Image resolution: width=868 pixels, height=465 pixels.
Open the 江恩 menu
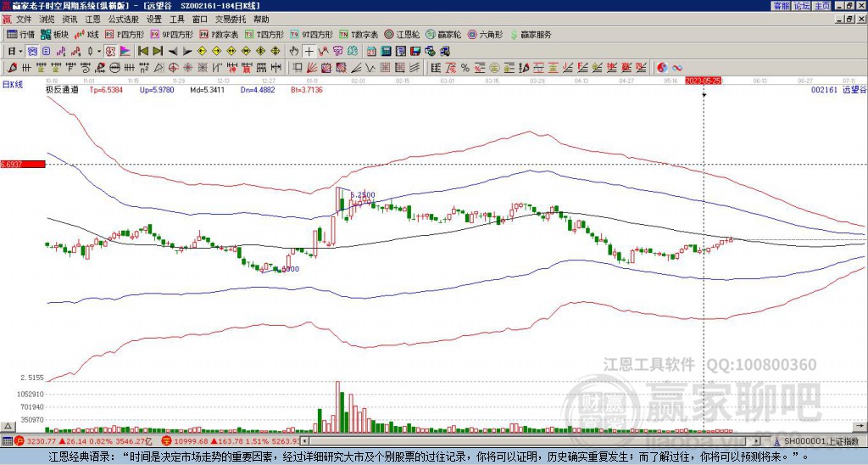(93, 20)
